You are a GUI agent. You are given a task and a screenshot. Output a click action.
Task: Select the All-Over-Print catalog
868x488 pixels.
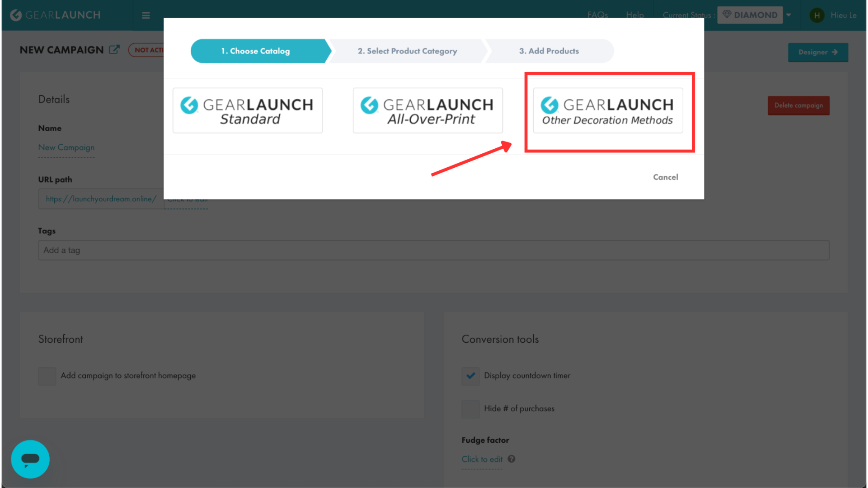428,111
